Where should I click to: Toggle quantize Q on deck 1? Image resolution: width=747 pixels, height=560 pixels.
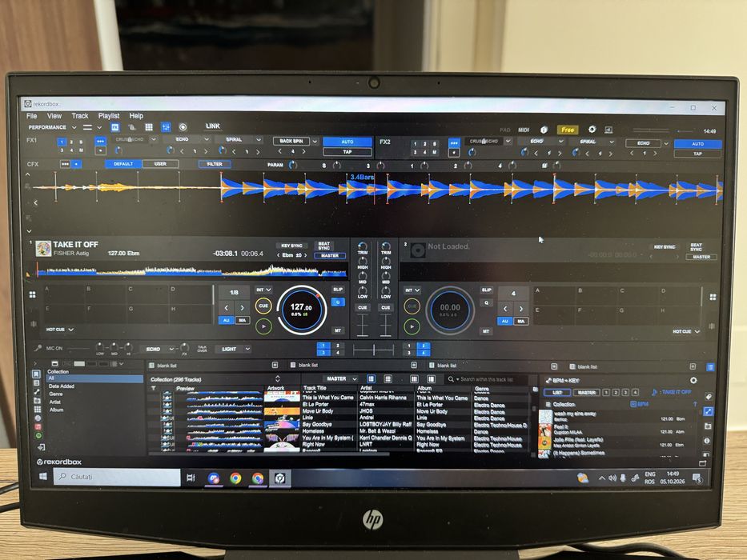(x=338, y=302)
